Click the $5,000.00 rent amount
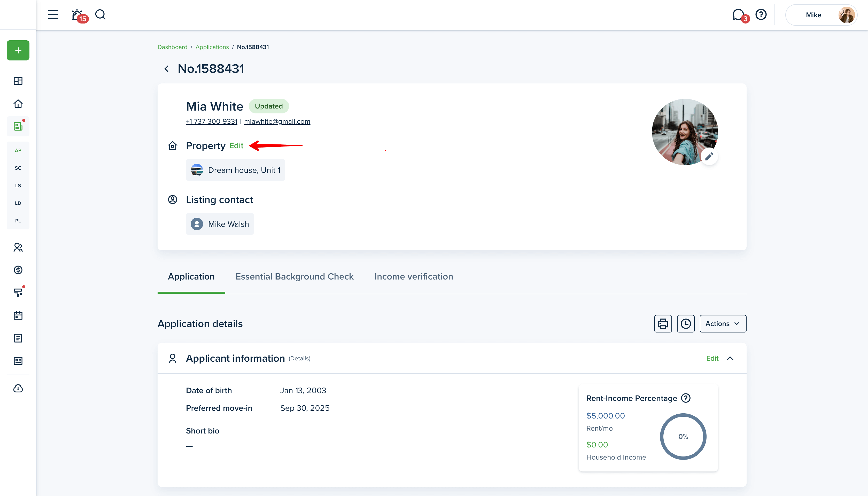Image resolution: width=868 pixels, height=496 pixels. click(x=605, y=416)
